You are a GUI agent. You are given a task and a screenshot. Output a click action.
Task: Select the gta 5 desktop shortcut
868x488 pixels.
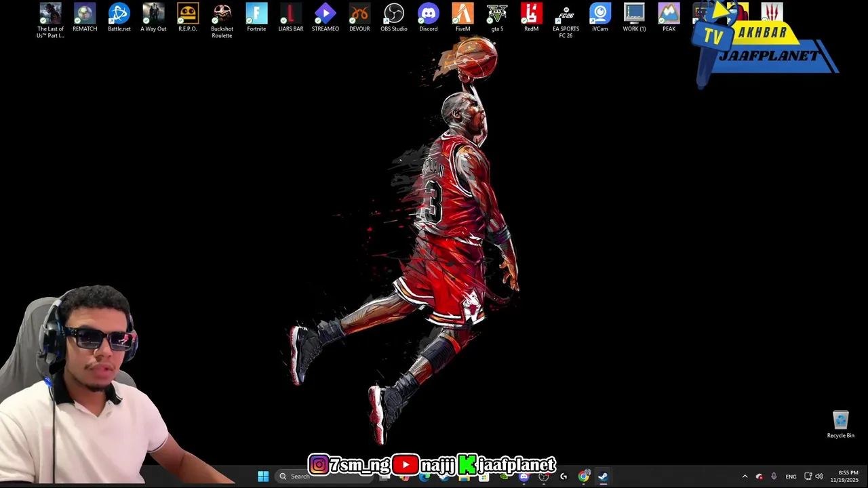(x=497, y=18)
